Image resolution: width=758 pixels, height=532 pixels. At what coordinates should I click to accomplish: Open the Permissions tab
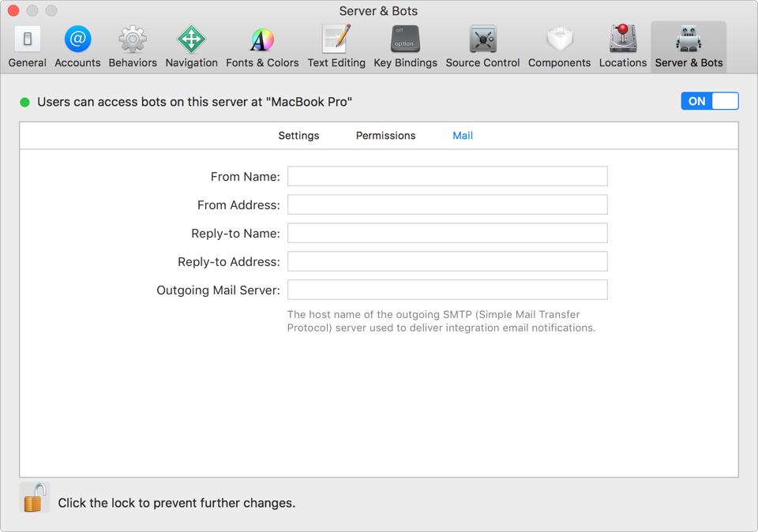click(x=385, y=135)
